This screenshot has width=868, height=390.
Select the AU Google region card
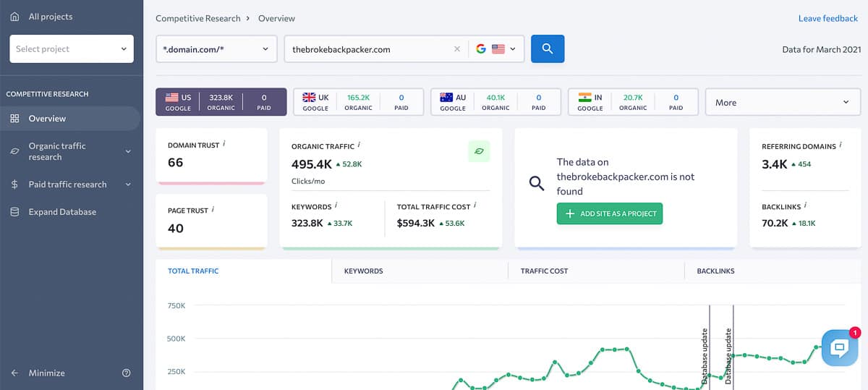496,102
